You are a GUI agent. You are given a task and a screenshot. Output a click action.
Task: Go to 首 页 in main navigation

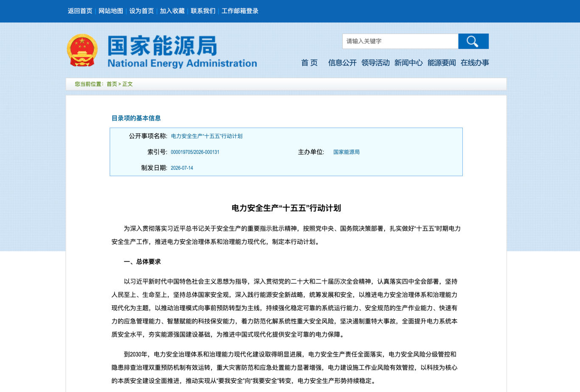click(309, 63)
